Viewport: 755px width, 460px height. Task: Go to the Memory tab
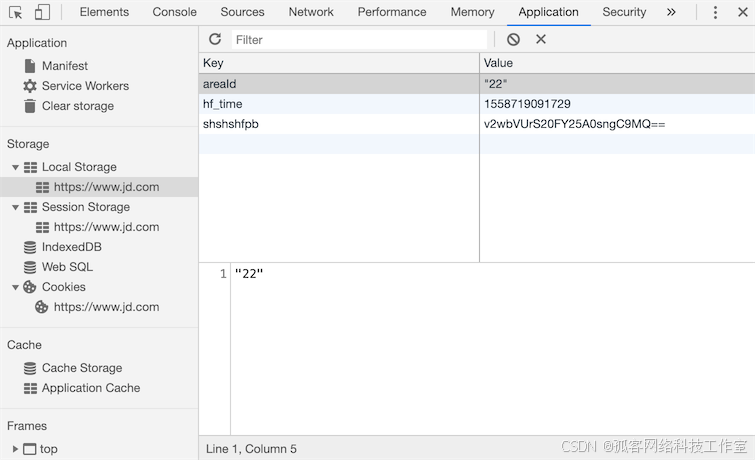point(472,12)
